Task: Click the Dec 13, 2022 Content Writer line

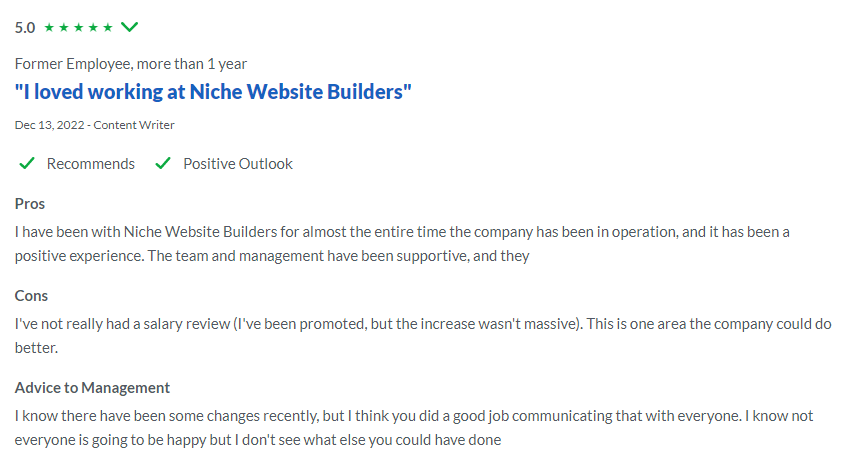Action: click(95, 125)
